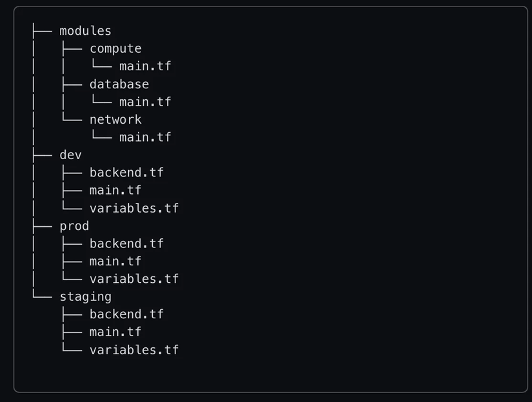Select the database folder entry
The width and height of the screenshot is (532, 402).
coord(119,84)
